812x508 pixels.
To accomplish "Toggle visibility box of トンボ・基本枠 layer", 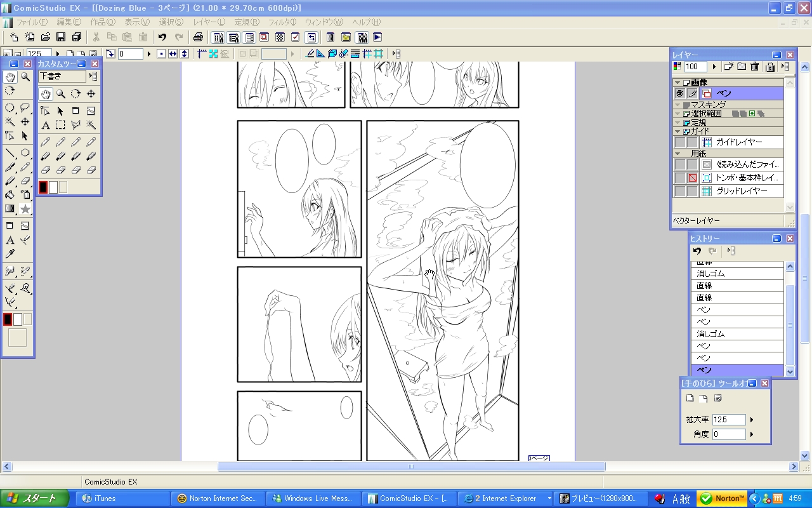I will click(679, 178).
